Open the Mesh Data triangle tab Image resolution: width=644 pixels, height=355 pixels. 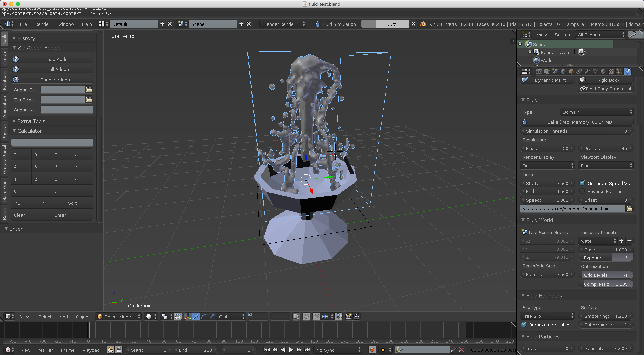(595, 71)
